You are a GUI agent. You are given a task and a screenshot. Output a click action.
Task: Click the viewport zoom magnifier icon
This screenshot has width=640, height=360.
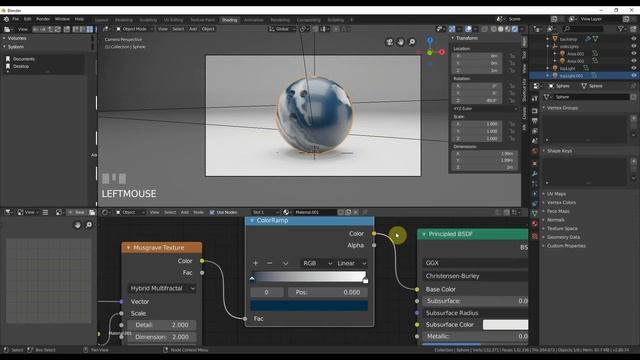click(412, 42)
